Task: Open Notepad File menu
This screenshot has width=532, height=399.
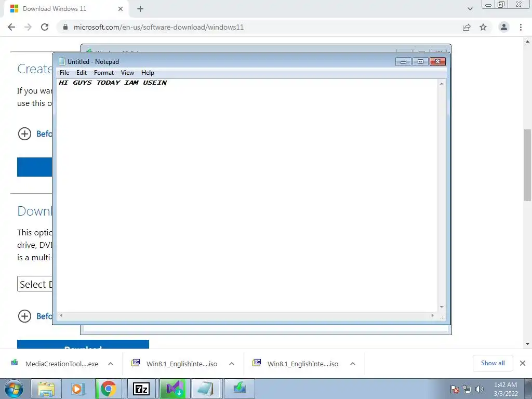Action: 64,73
